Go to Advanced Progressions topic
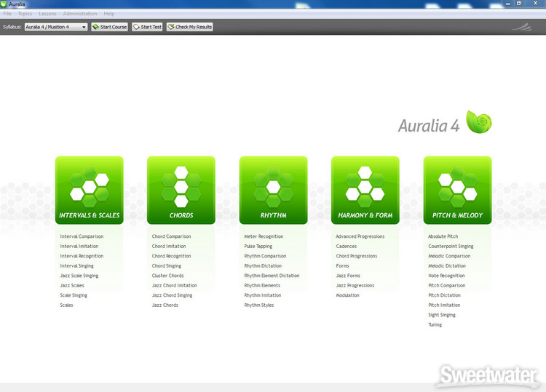This screenshot has width=546, height=392. pos(360,236)
